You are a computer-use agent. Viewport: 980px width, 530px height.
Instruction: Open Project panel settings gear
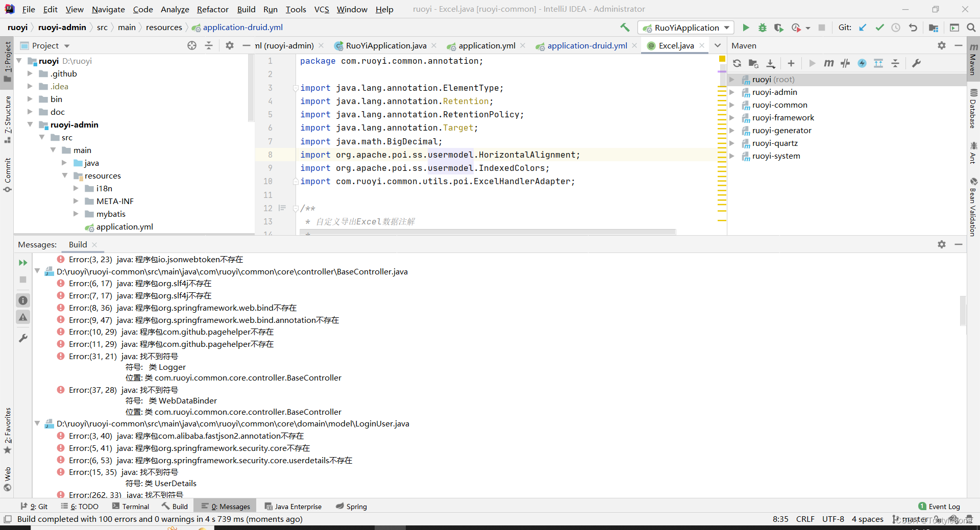coord(230,45)
